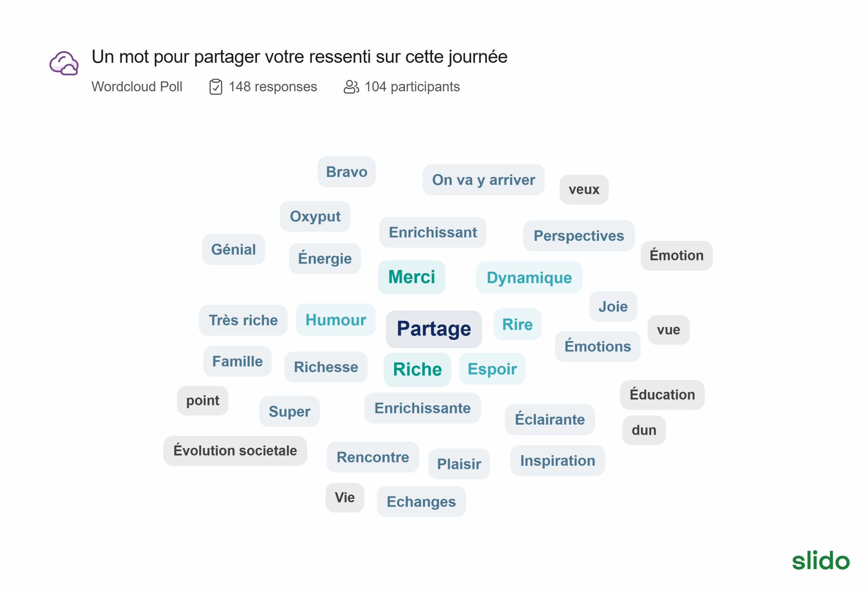Screen dimensions: 868x589
Task: Click the 'Wordcloud Poll' label
Action: tap(137, 87)
